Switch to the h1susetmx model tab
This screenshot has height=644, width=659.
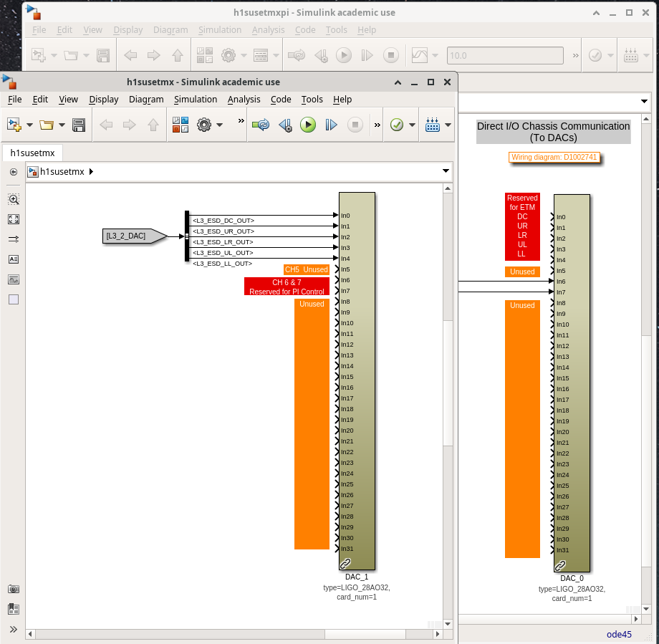(x=32, y=152)
